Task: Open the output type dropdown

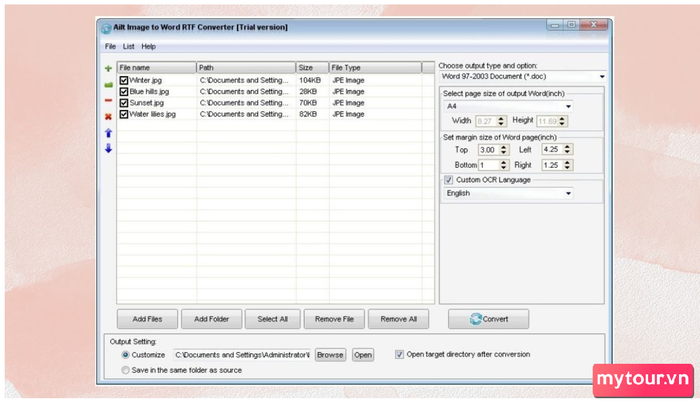Action: pyautogui.click(x=602, y=77)
